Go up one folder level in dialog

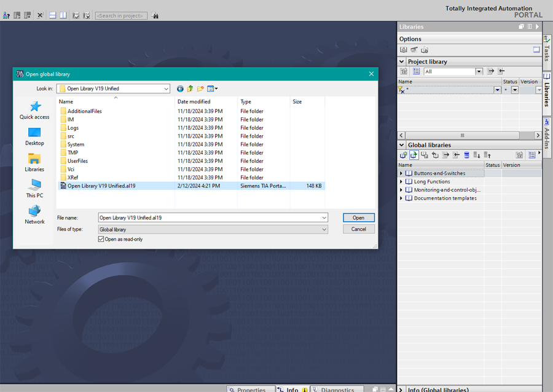tap(190, 89)
